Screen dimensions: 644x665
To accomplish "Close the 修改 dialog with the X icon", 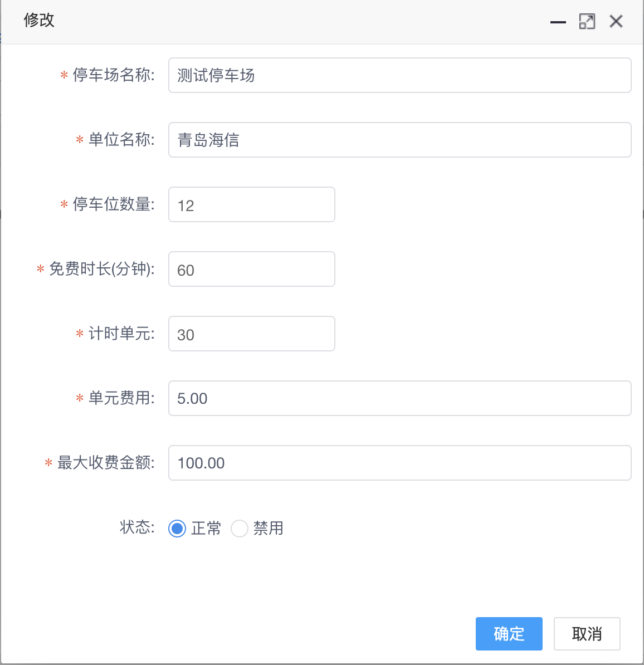I will [616, 21].
